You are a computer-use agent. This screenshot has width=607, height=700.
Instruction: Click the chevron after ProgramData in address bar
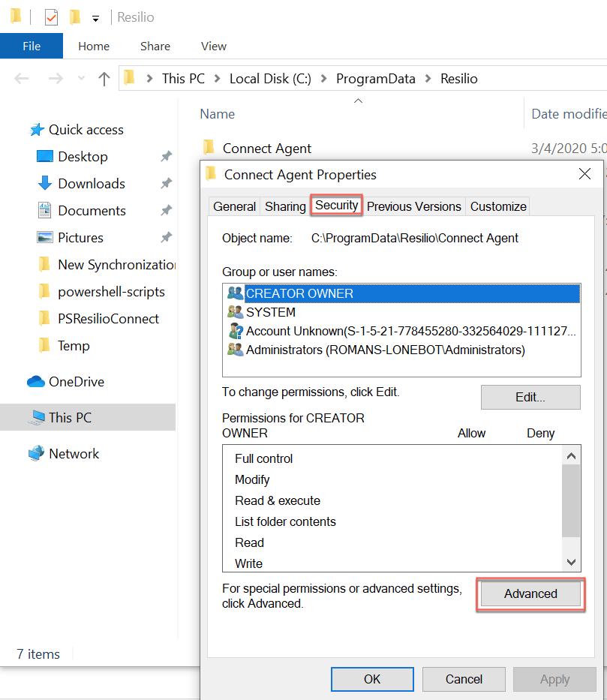(428, 79)
